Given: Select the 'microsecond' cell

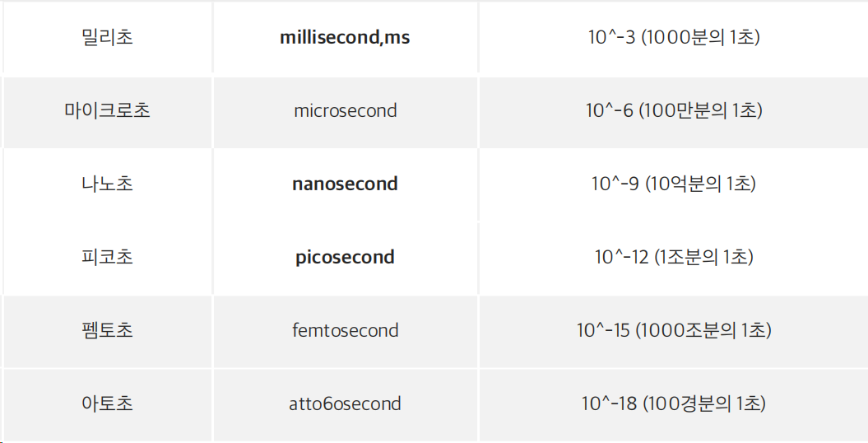Looking at the screenshot, I should tap(345, 110).
